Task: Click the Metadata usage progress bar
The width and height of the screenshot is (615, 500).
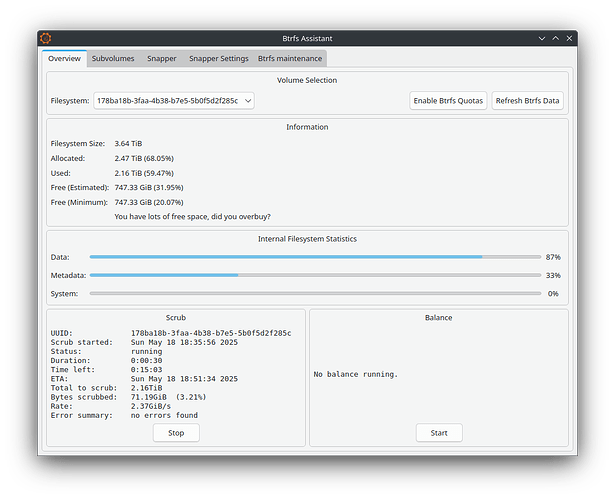Action: pos(315,275)
